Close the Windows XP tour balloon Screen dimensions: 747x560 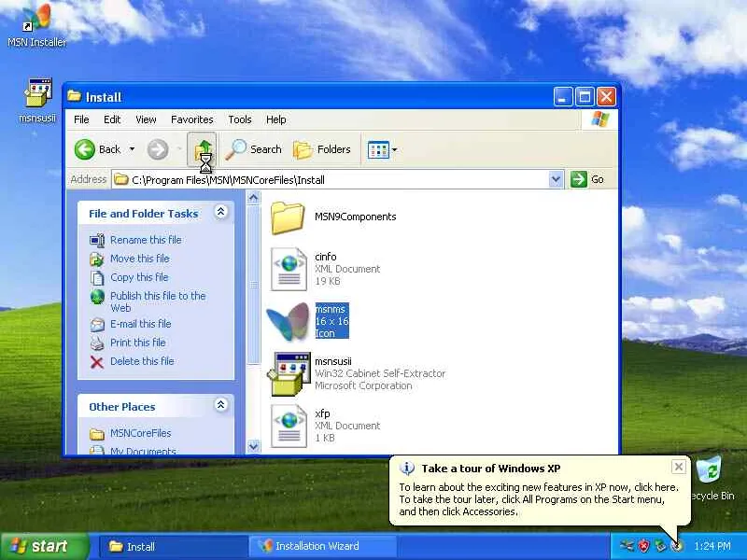pos(679,467)
